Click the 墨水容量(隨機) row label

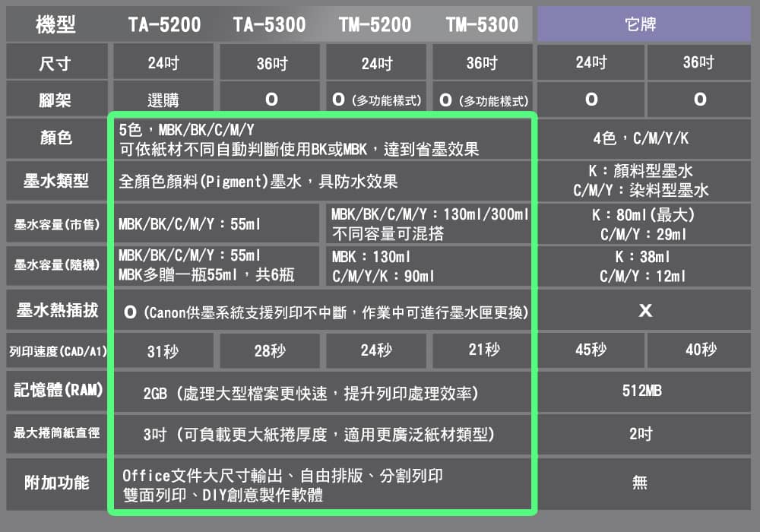(55, 265)
